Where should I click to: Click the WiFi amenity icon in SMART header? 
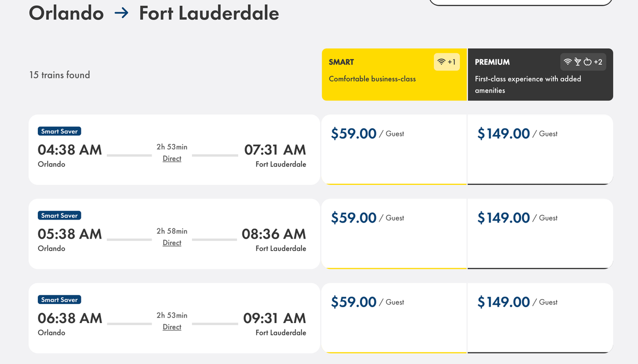pyautogui.click(x=442, y=62)
